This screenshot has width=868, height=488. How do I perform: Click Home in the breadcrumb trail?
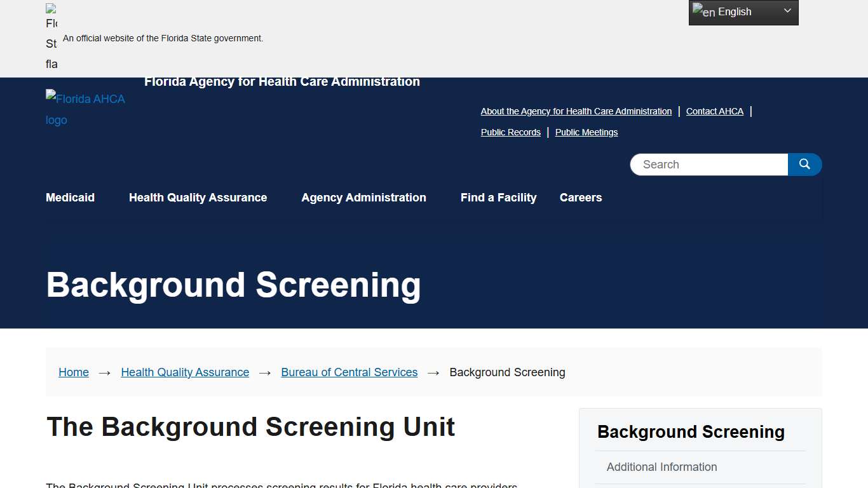point(73,372)
